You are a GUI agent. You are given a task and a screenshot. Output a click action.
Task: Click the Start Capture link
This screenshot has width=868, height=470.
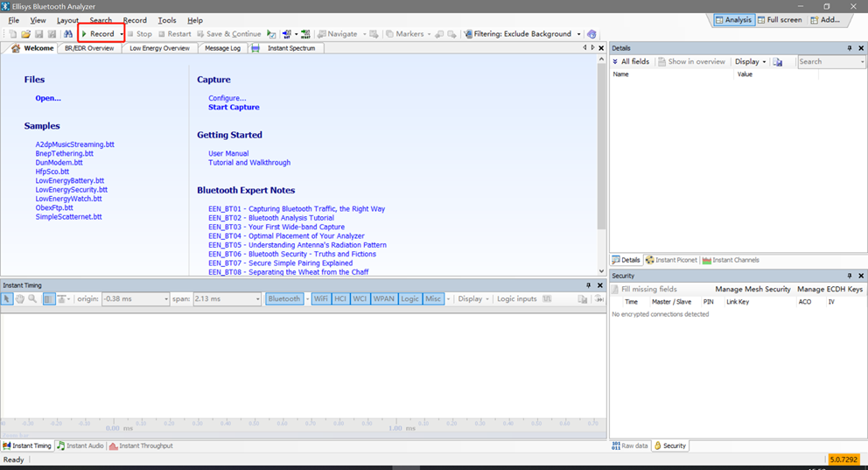(234, 108)
